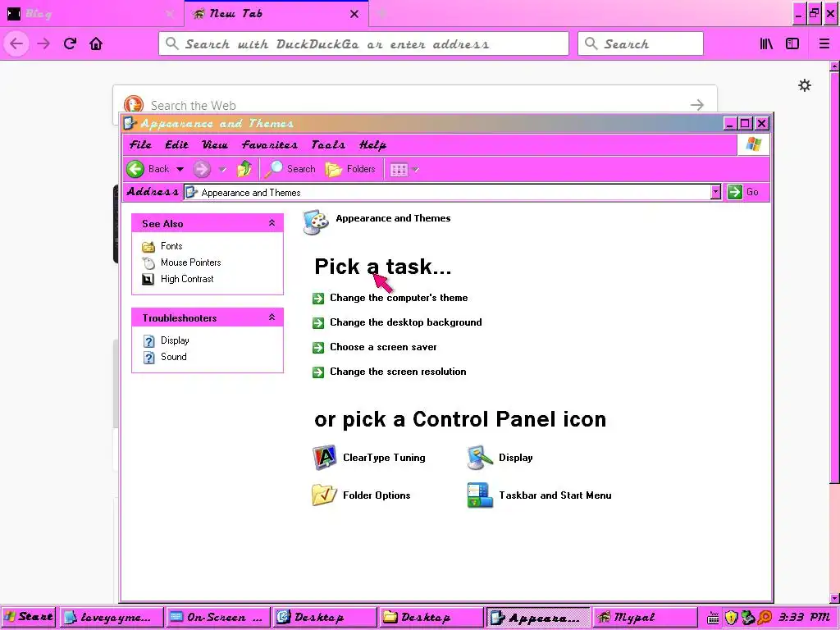Open the Favorites menu
The width and height of the screenshot is (840, 630).
pyautogui.click(x=269, y=144)
